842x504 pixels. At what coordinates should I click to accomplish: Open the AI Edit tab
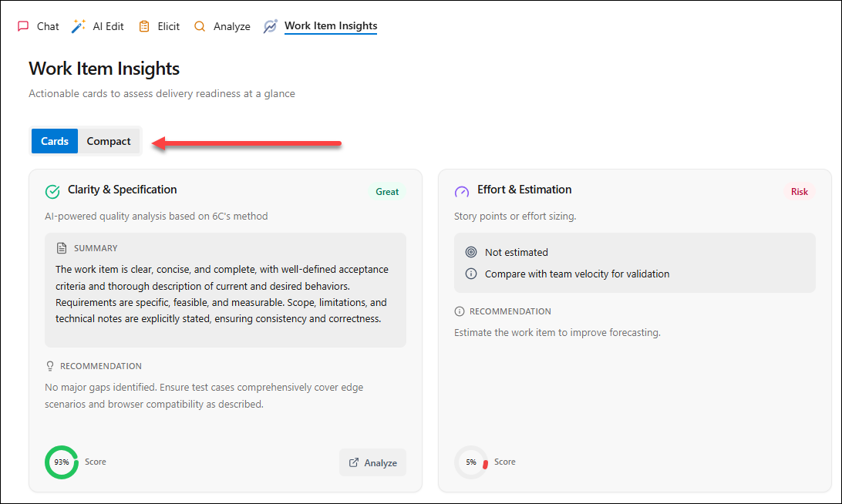(x=108, y=26)
